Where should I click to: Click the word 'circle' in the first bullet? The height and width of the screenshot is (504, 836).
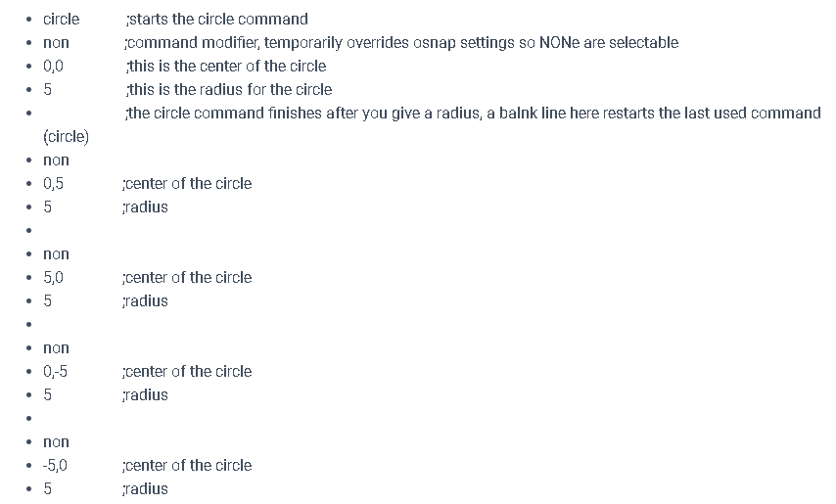click(x=62, y=20)
